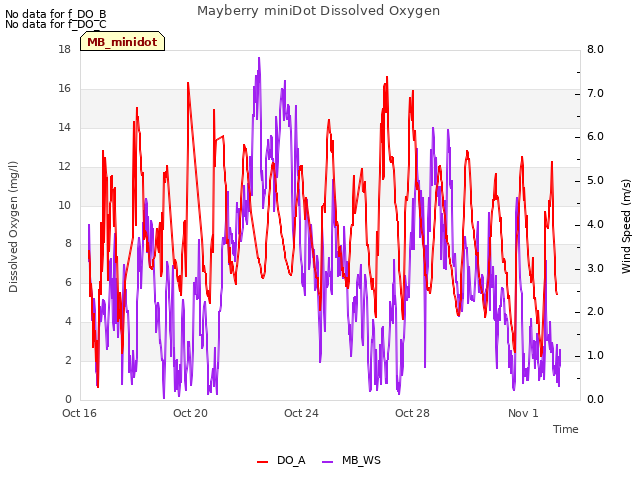Screen dimensions: 640x480
Task: Select the DO_A legend entry
Action: pyautogui.click(x=281, y=460)
